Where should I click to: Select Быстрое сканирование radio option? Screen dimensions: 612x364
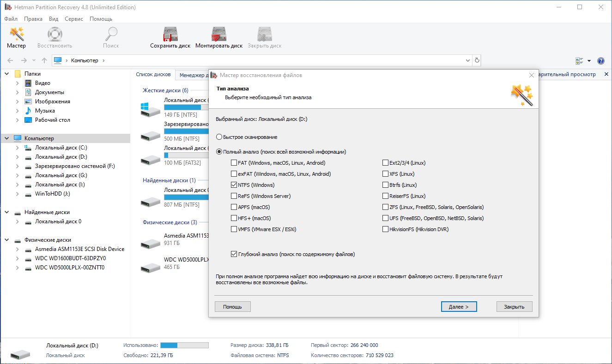219,137
